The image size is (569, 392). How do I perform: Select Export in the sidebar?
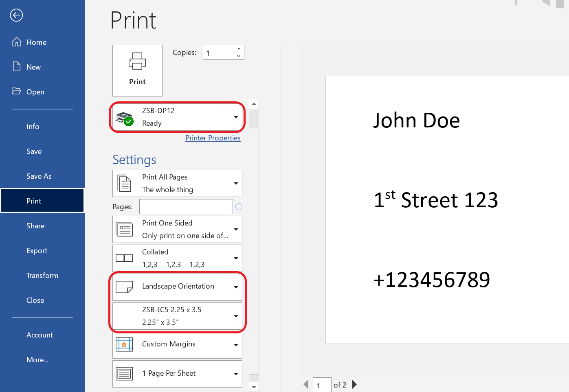(x=37, y=251)
